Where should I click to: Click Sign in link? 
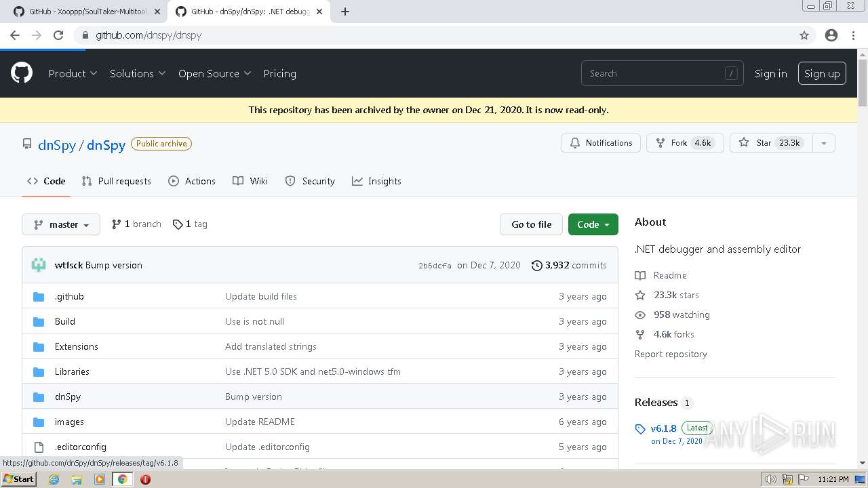(x=771, y=73)
